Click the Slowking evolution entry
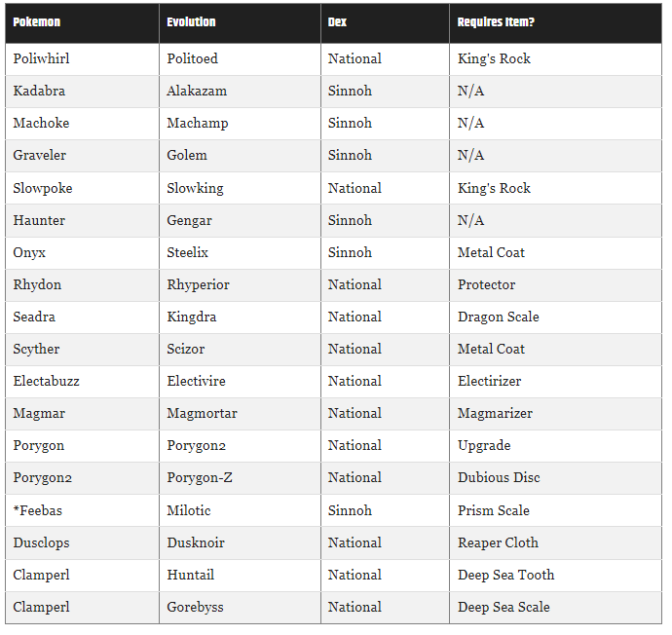Screen dimensions: 672x635 195,188
